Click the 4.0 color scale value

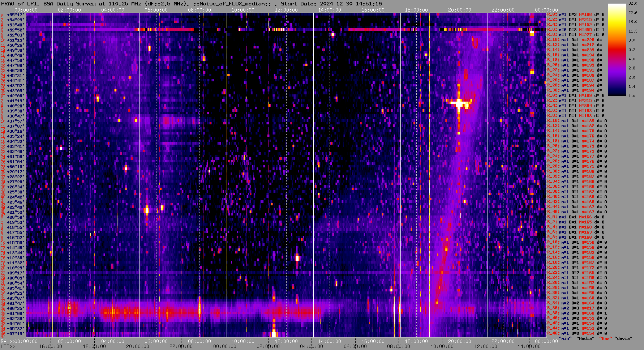point(631,59)
